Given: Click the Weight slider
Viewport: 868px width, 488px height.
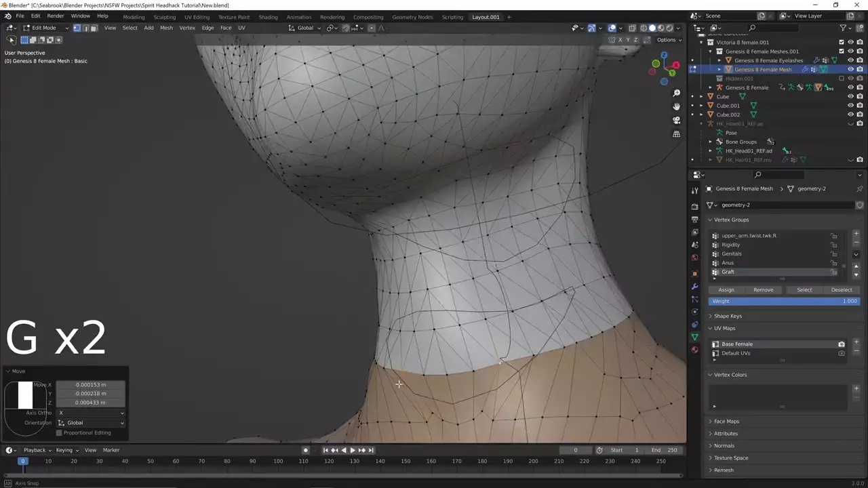Looking at the screenshot, I should click(783, 301).
